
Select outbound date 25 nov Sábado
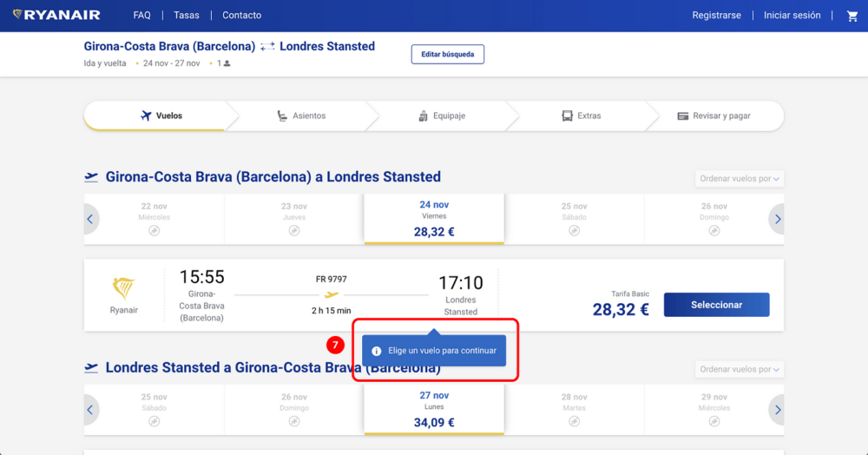coord(574,219)
